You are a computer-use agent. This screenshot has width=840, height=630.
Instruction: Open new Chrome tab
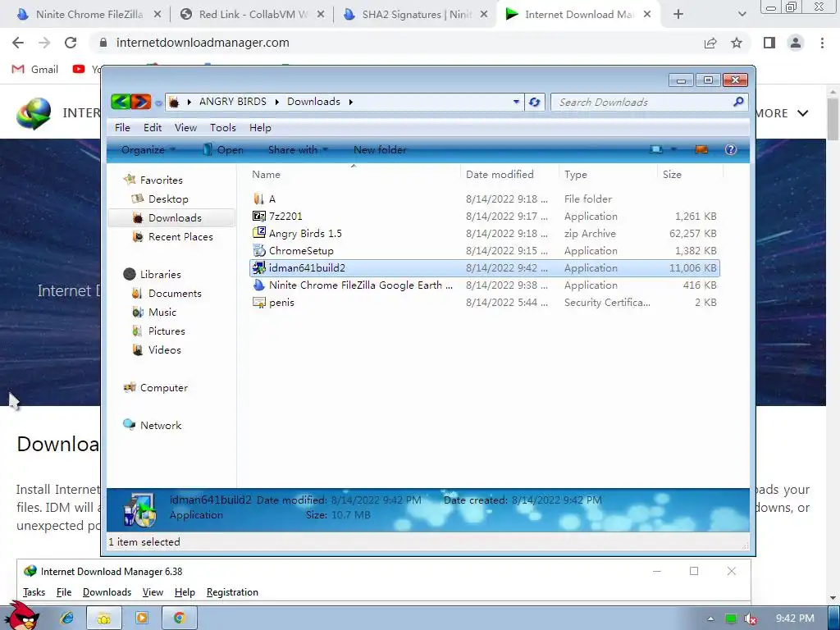[678, 15]
